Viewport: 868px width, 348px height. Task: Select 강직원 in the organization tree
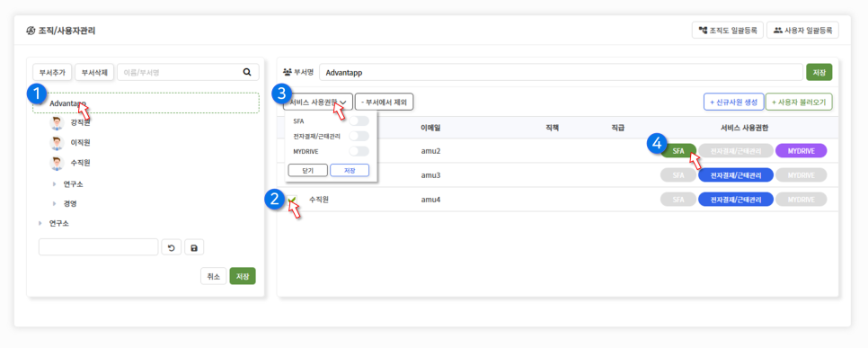click(80, 123)
